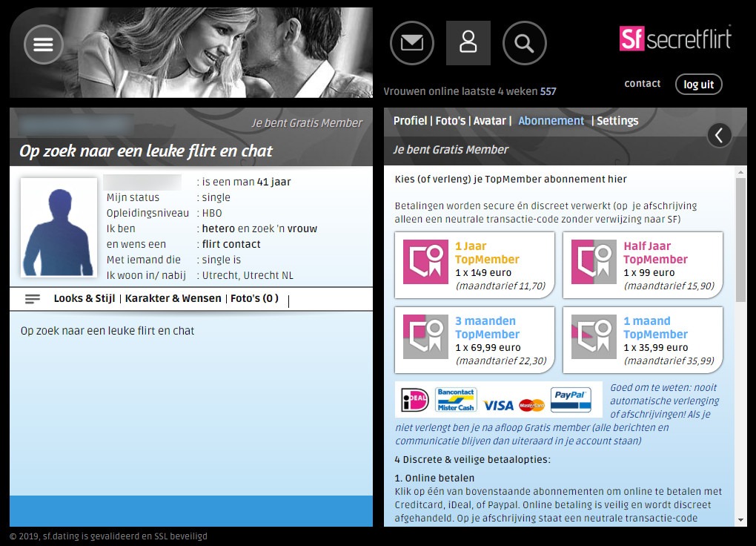Click the header couple banner image
This screenshot has height=546, width=756.
pos(191,53)
